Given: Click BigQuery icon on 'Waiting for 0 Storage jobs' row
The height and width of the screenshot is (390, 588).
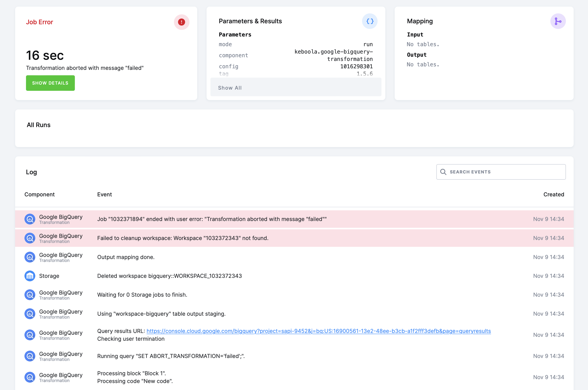Looking at the screenshot, I should point(30,295).
